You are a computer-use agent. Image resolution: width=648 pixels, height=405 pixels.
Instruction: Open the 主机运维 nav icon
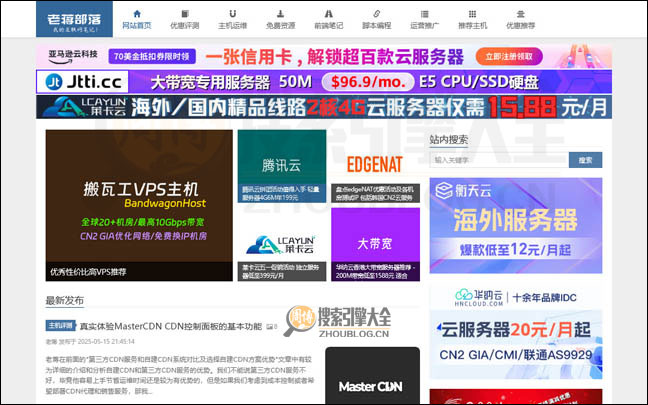pyautogui.click(x=233, y=14)
